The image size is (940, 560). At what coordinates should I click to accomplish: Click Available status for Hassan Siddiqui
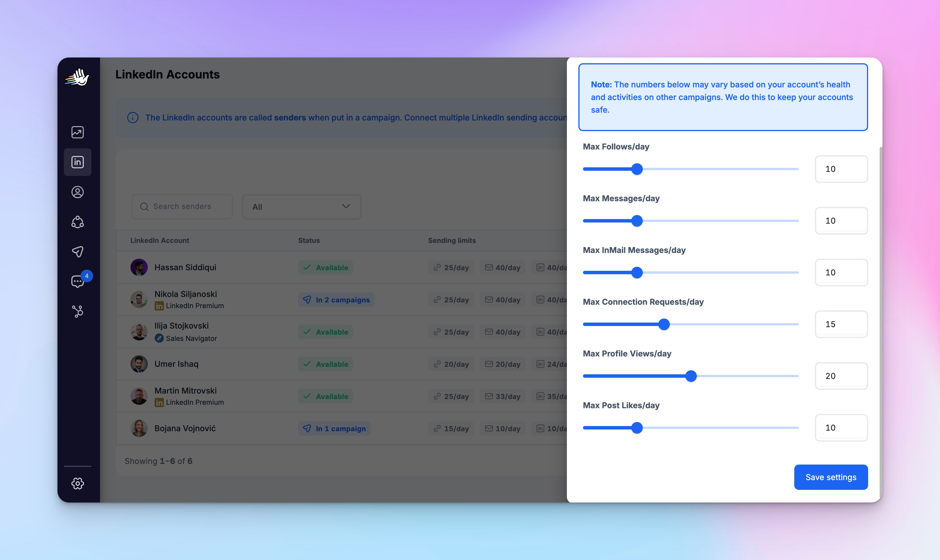point(326,268)
